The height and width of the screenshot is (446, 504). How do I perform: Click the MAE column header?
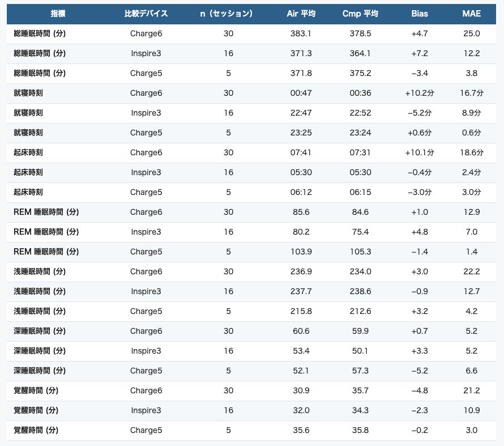pyautogui.click(x=472, y=14)
